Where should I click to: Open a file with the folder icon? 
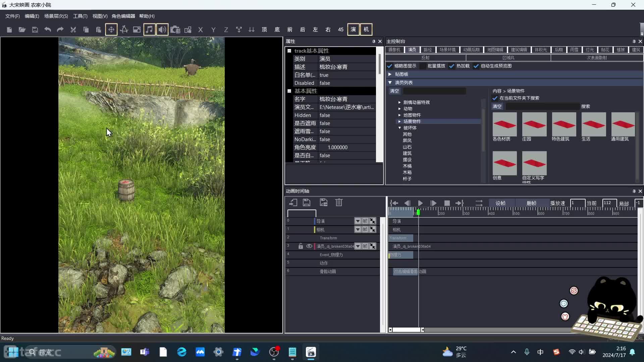tap(22, 29)
